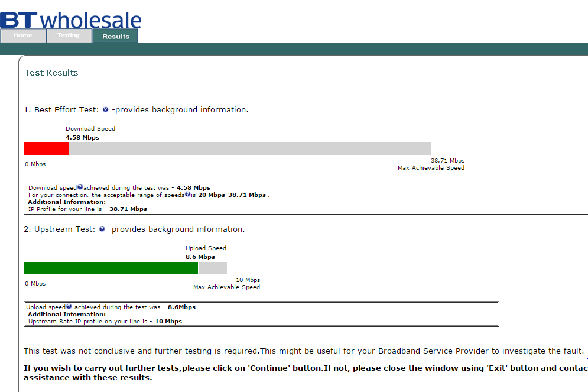Click help icon next to Best Effort Test
This screenshot has width=588, height=392.
click(x=105, y=109)
